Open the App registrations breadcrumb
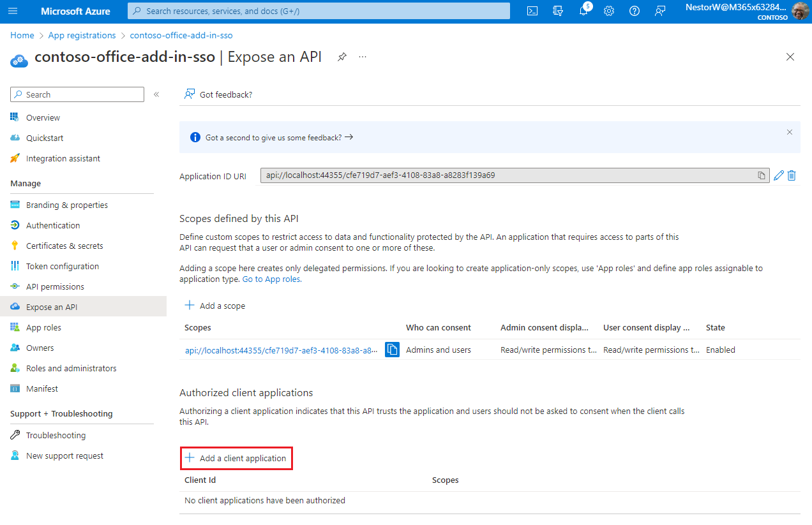 click(82, 35)
